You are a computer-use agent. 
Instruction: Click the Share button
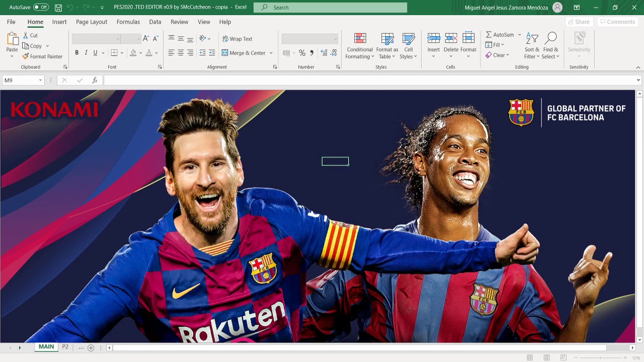pyautogui.click(x=579, y=22)
